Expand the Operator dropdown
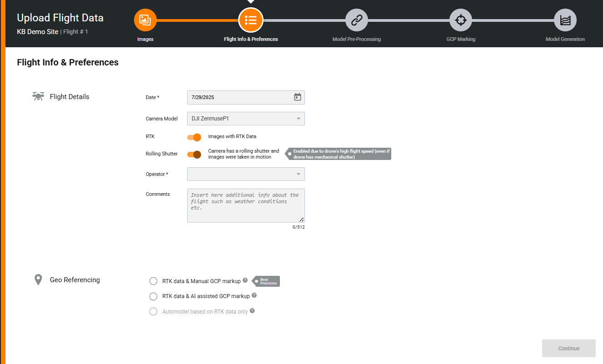603x364 pixels. (x=246, y=174)
